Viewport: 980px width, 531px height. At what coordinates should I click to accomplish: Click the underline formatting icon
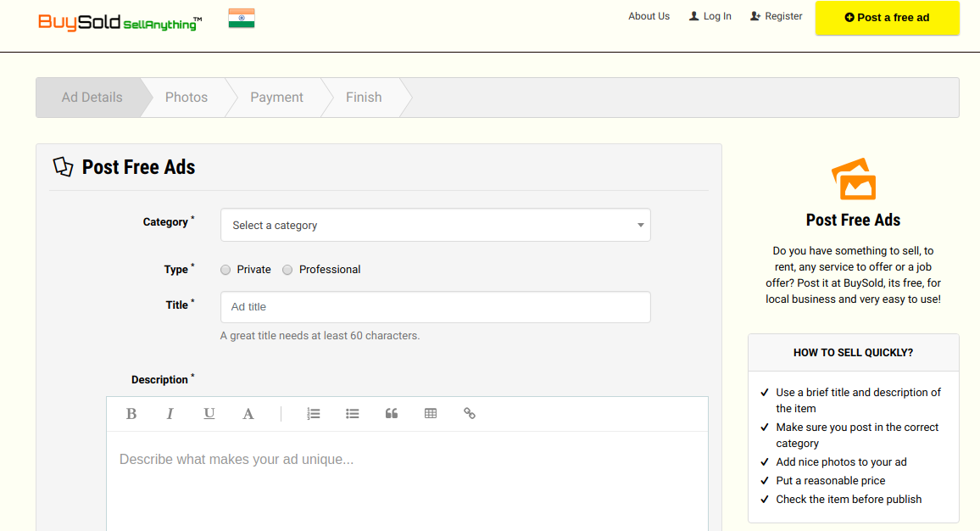(209, 414)
